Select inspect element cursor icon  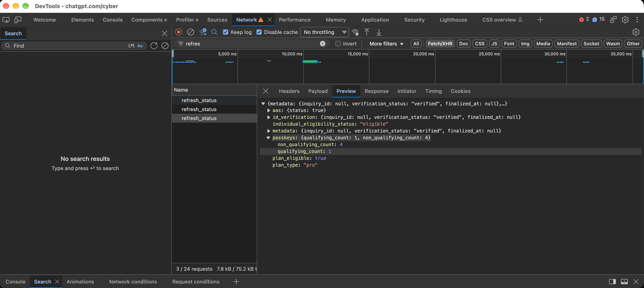click(6, 19)
